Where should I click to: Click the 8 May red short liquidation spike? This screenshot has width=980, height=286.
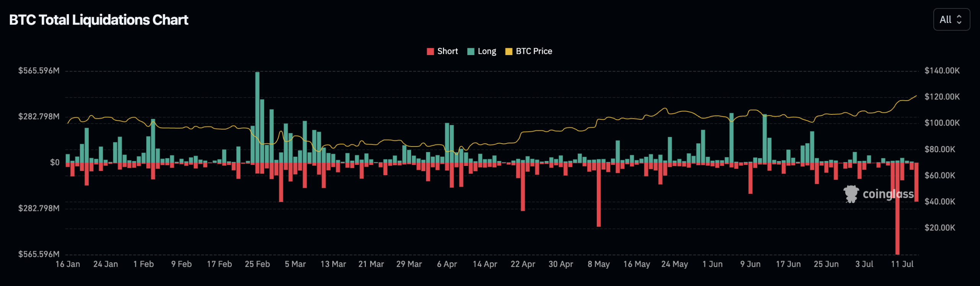tap(599, 195)
